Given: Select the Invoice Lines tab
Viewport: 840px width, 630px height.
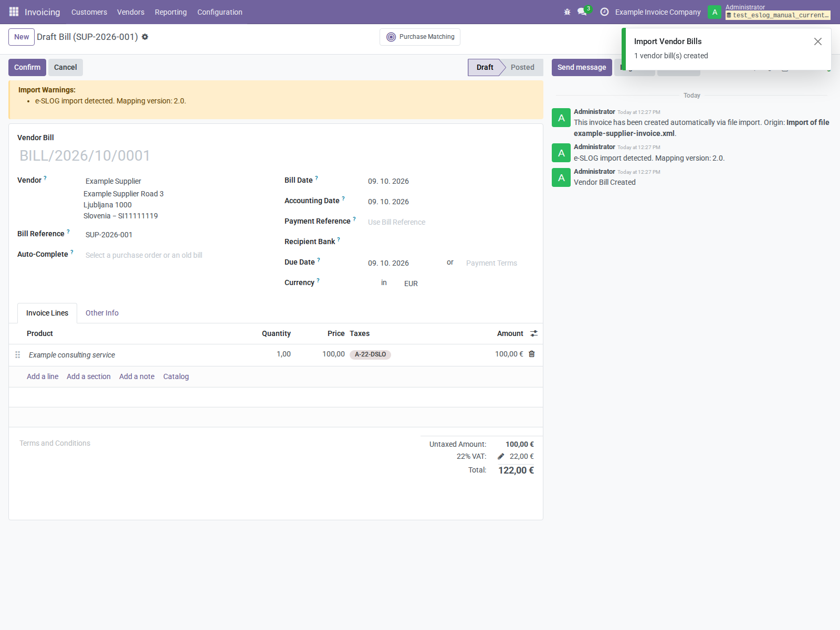Looking at the screenshot, I should click(x=47, y=313).
